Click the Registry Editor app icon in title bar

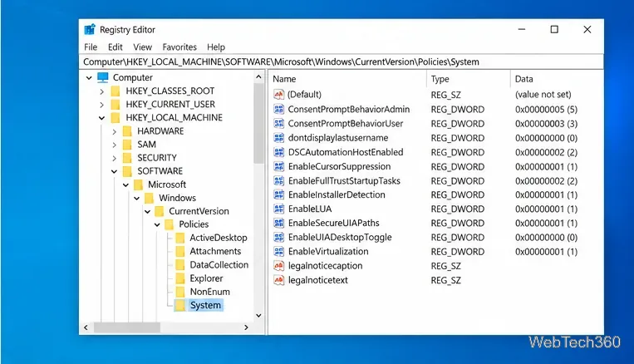coord(90,30)
